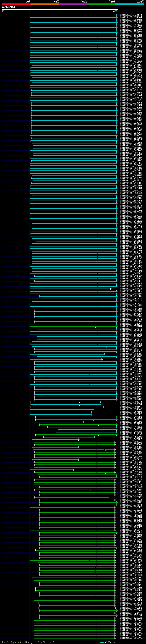
Task: Open hit UniRef100_B9DHQ7
Action: point(131,30)
